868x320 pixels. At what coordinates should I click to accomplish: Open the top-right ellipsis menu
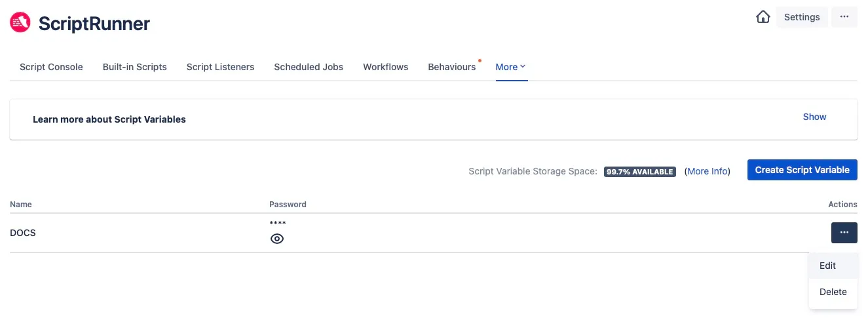point(844,17)
